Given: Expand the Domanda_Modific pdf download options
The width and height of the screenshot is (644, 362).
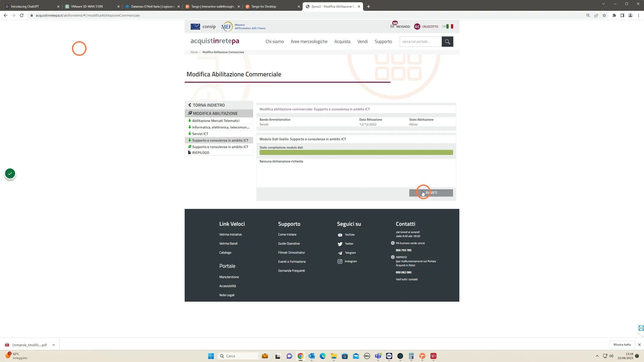Looking at the screenshot, I should pos(53,345).
